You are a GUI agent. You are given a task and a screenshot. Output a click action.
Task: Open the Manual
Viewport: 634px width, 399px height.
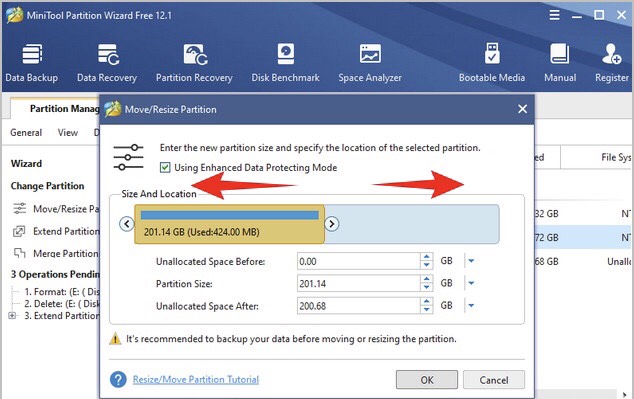tap(560, 63)
